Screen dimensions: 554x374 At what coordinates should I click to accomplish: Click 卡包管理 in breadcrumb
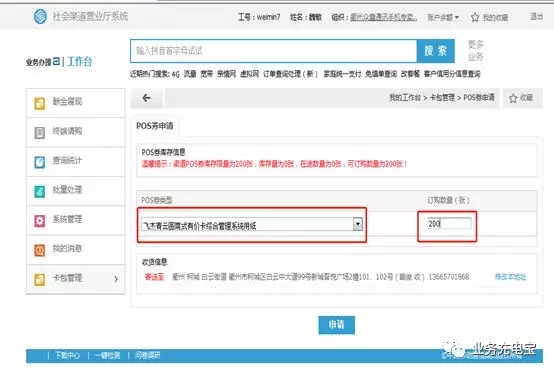442,97
